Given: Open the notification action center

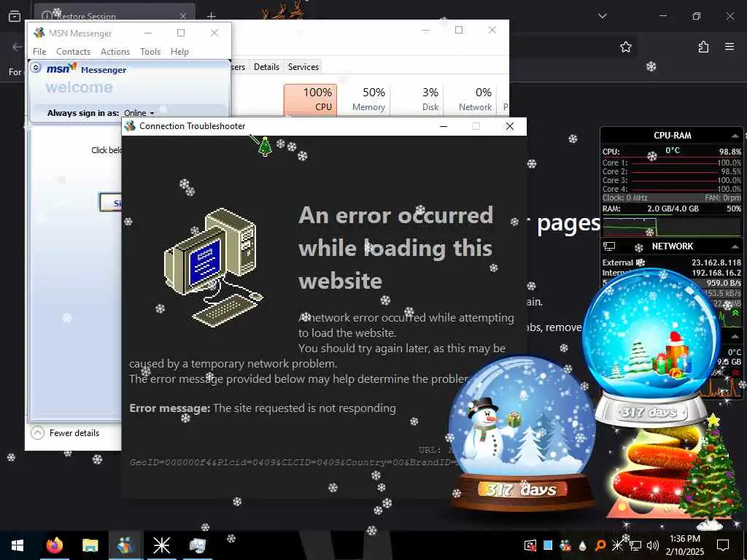Looking at the screenshot, I should pyautogui.click(x=723, y=545).
